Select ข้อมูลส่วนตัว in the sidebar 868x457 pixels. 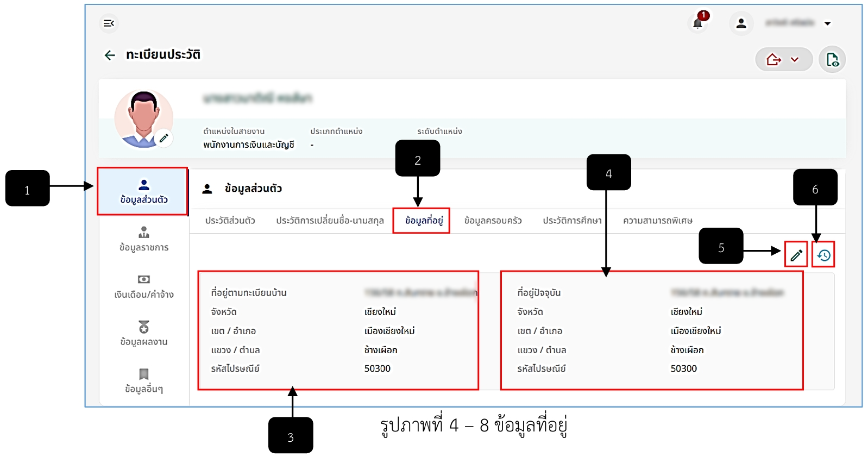coord(143,192)
